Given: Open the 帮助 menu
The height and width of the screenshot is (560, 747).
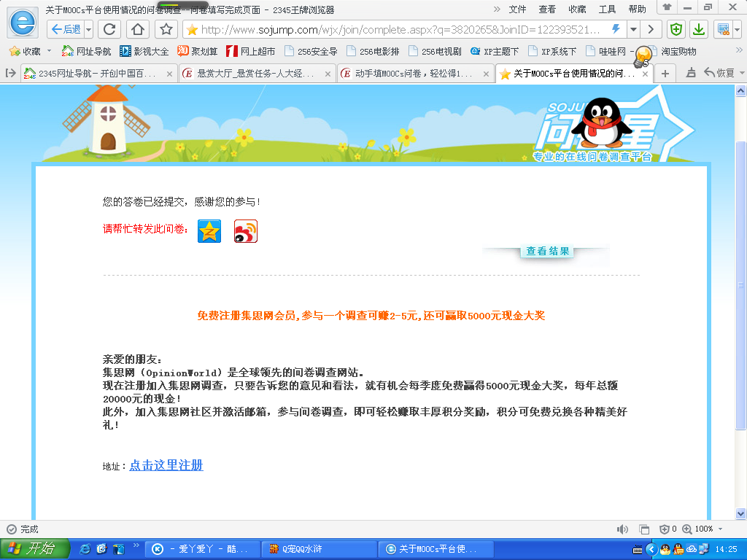Looking at the screenshot, I should (637, 9).
